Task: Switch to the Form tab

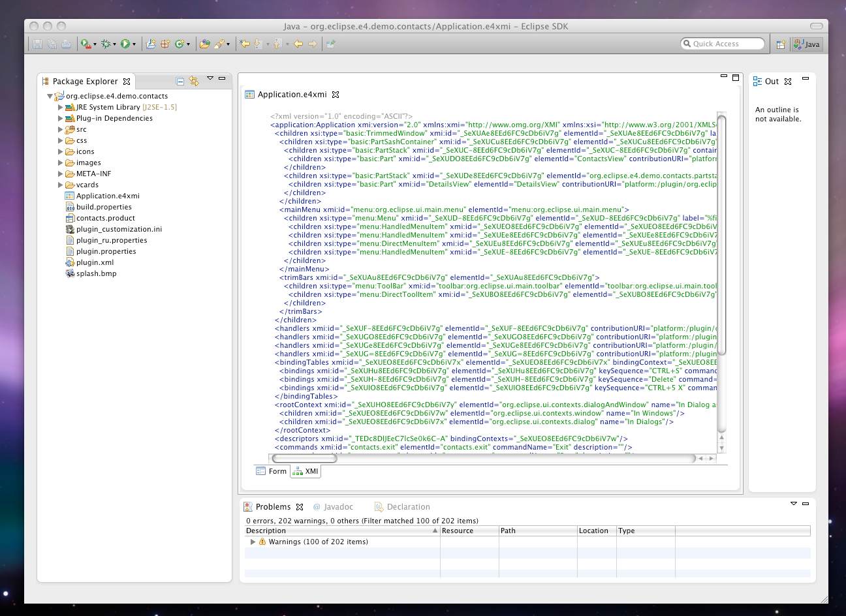Action: [x=272, y=471]
